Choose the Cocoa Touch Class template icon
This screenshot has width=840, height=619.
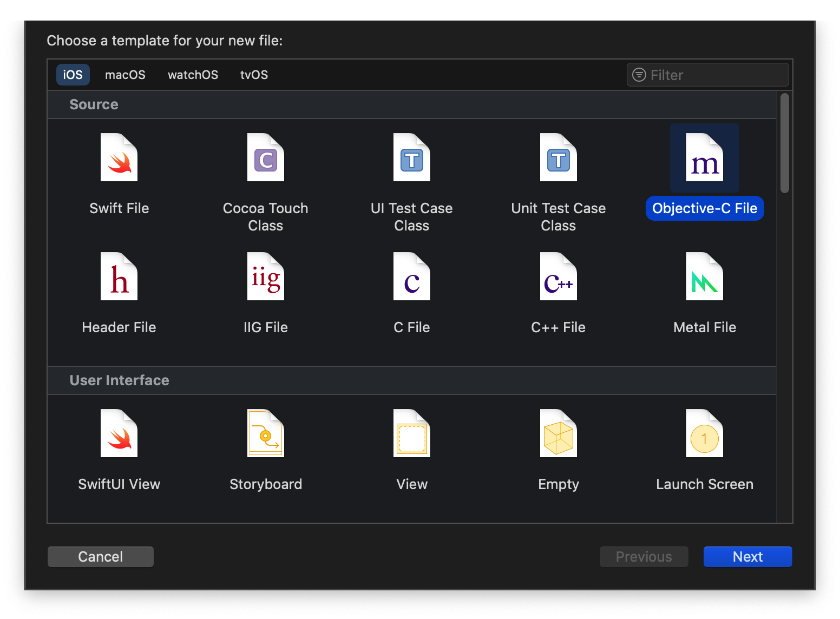[x=266, y=157]
